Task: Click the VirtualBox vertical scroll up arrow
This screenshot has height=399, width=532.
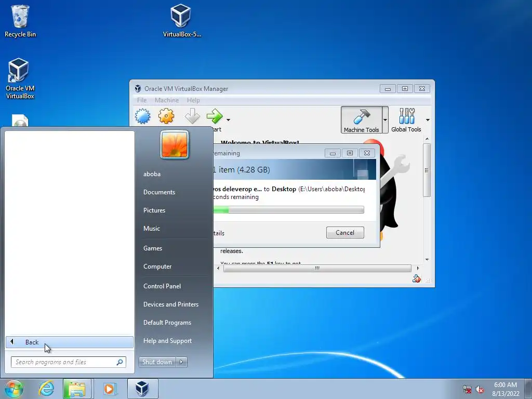Action: point(427,139)
